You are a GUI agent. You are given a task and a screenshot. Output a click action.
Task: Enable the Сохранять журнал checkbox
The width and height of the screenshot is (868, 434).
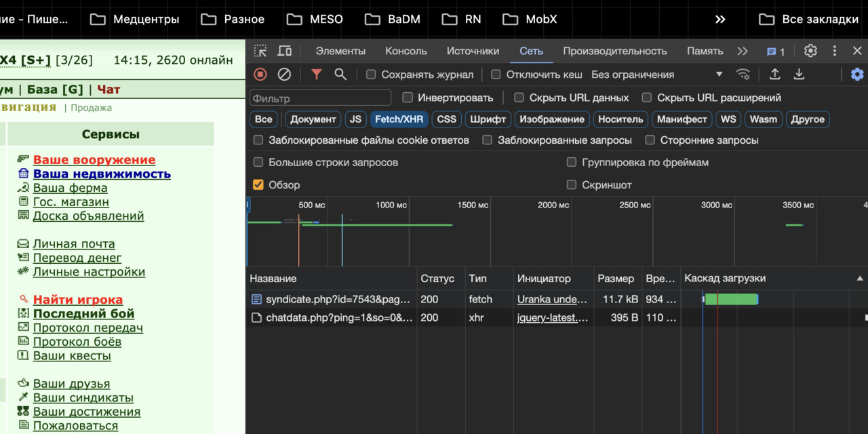(x=371, y=75)
